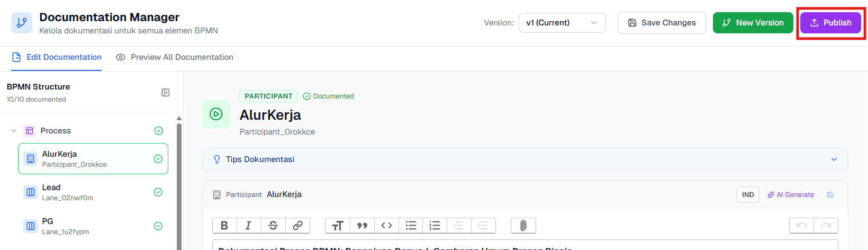Click the Documented status label

(x=328, y=96)
